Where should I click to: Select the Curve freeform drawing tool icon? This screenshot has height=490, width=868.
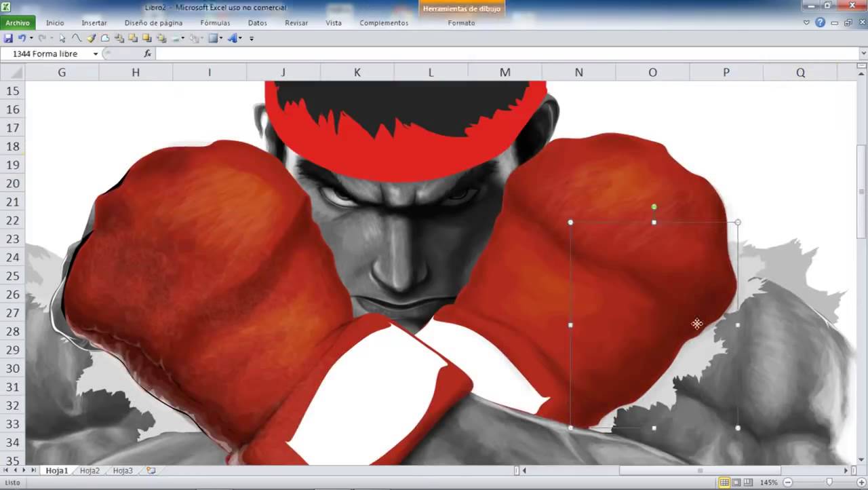tap(77, 39)
